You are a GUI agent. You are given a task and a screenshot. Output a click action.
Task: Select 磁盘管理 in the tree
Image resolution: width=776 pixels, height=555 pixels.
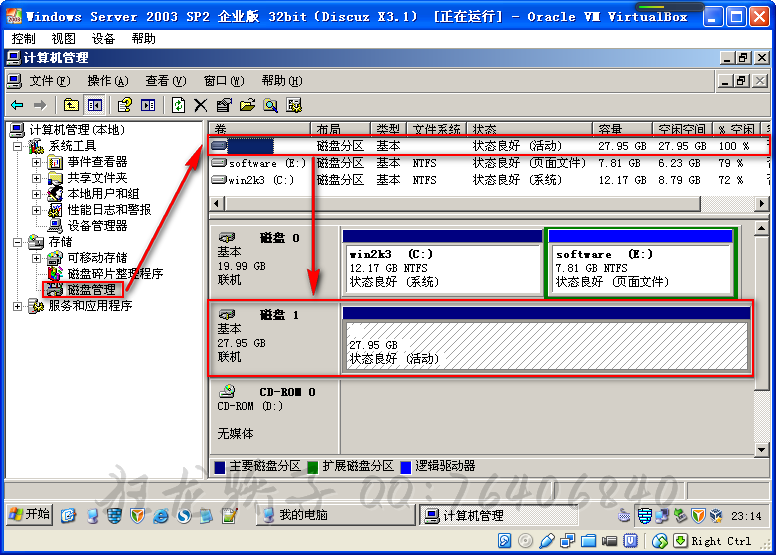click(x=92, y=290)
